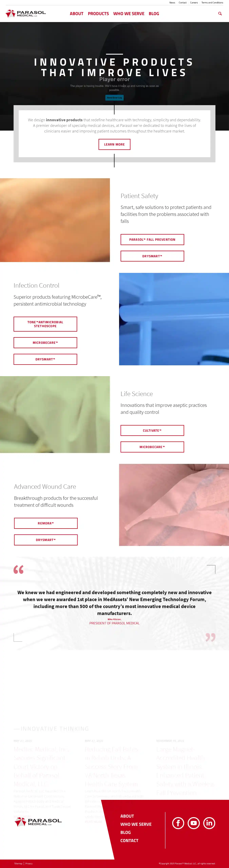Open the YouTube icon in footer
This screenshot has height=868, width=229.
[x=194, y=823]
